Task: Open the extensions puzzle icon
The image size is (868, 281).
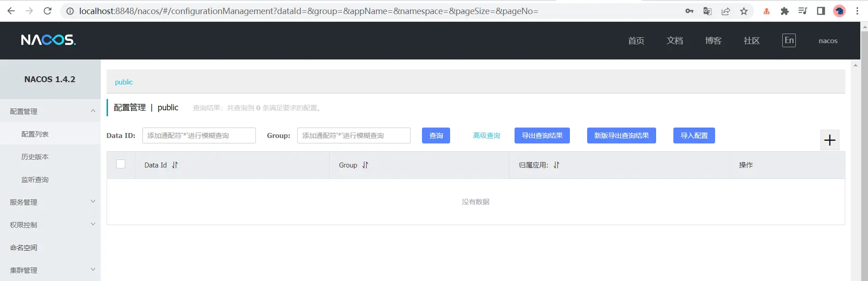Action: click(785, 11)
